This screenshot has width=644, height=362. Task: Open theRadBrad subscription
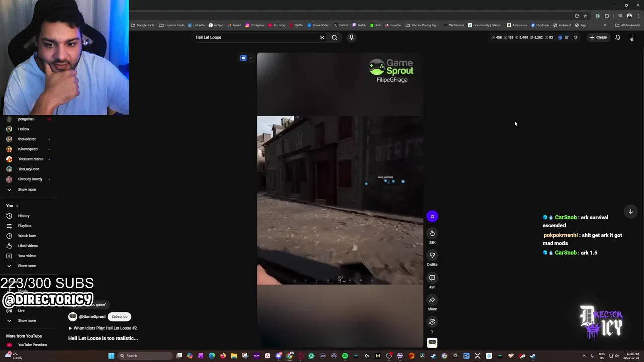click(x=28, y=139)
